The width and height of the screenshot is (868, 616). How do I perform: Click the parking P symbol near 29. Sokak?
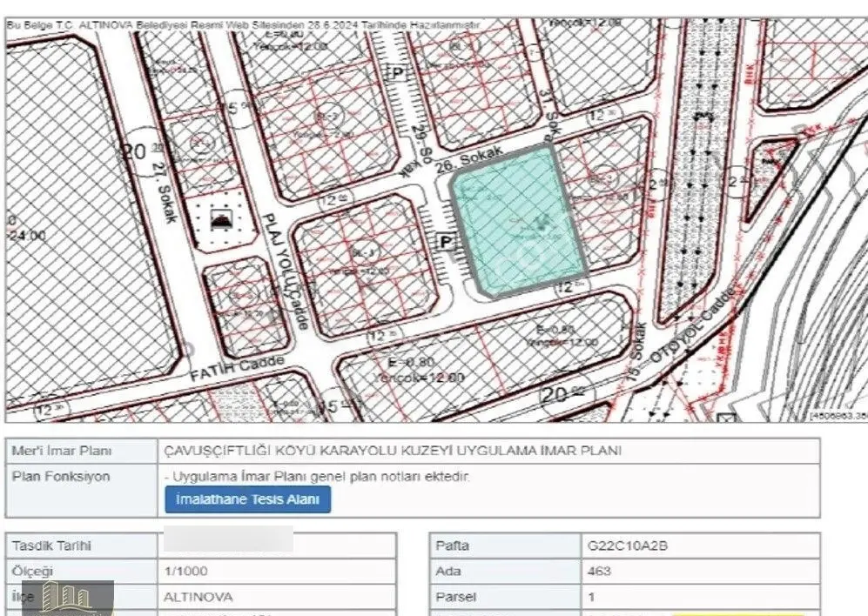396,73
